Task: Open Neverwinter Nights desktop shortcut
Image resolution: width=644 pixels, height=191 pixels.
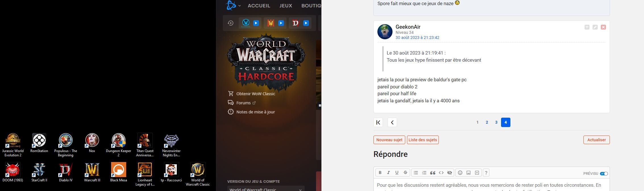Action: point(171,145)
